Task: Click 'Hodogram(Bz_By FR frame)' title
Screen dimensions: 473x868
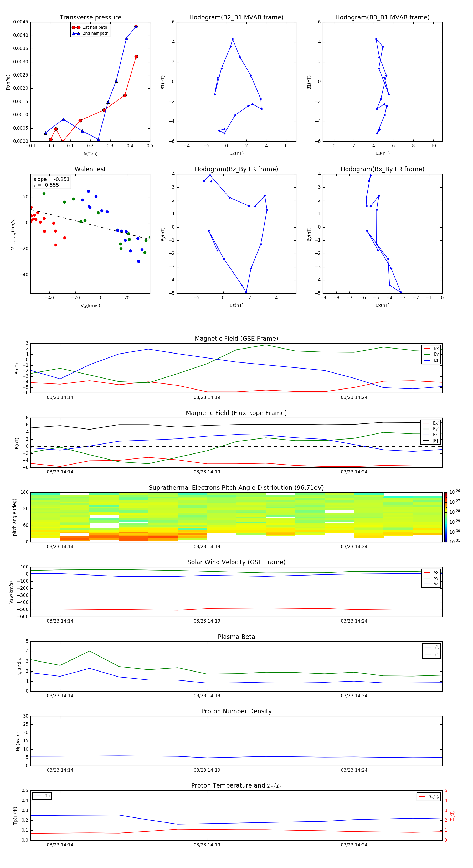Action: pos(236,169)
